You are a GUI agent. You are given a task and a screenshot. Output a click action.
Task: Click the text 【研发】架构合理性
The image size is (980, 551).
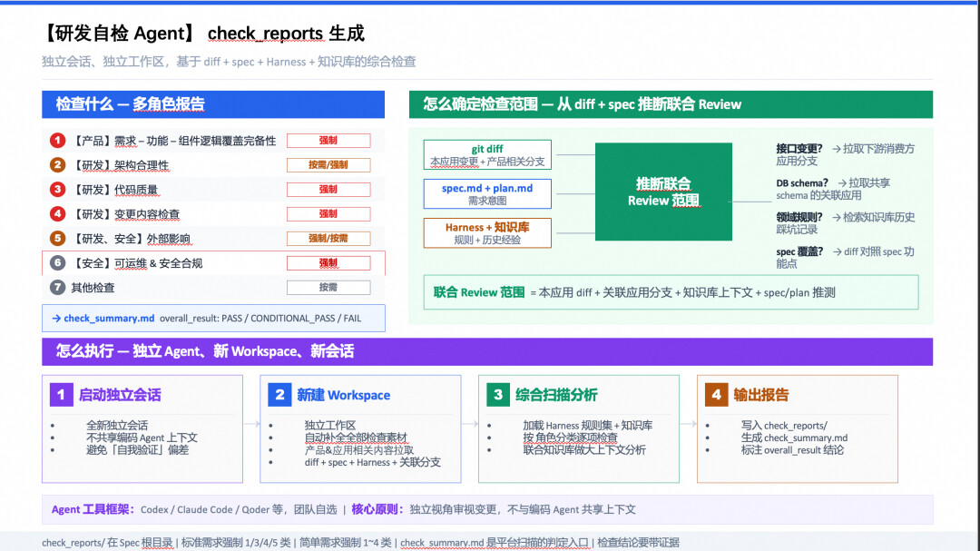click(120, 165)
